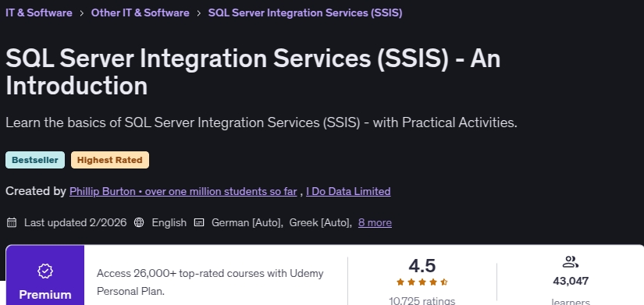Click the Last updated 2/2026 text
The width and height of the screenshot is (644, 305).
coord(75,222)
